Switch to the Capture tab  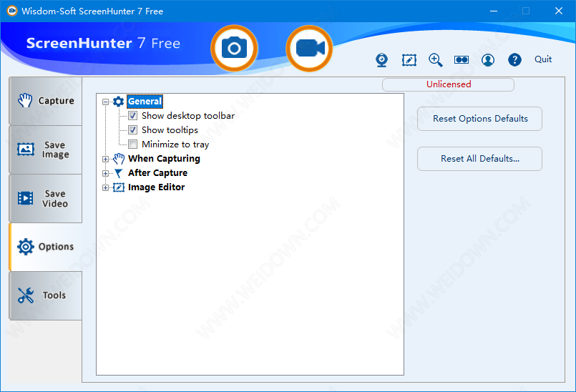point(46,101)
